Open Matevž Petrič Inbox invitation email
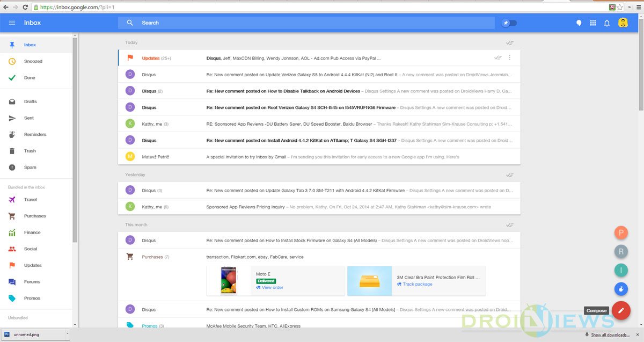 (319, 157)
